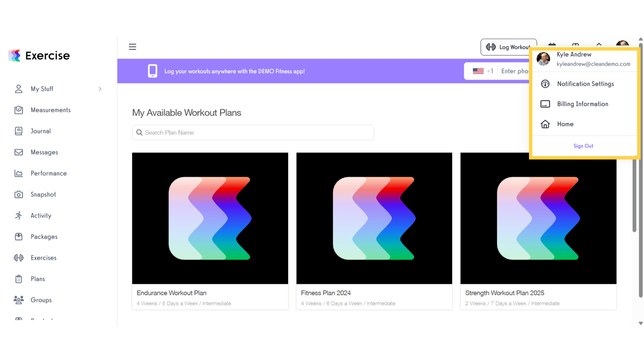Open My Stuff via its person icon

[19, 89]
